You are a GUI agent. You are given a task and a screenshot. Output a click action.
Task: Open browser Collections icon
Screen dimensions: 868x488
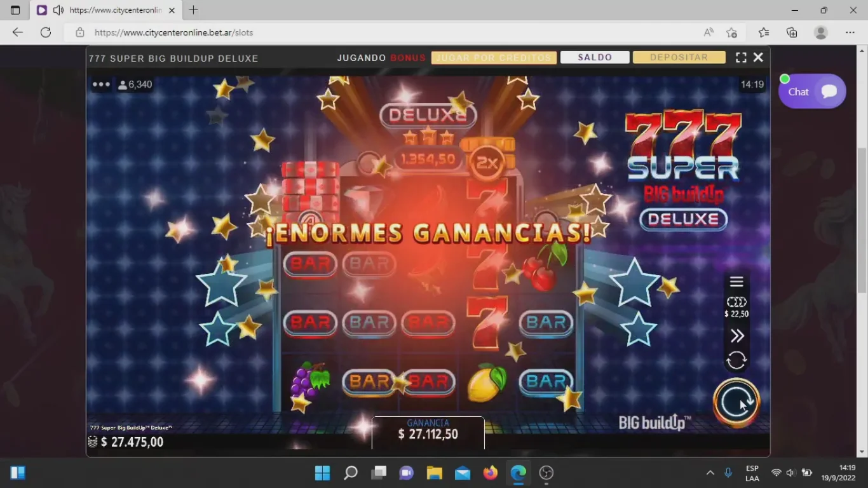point(792,32)
